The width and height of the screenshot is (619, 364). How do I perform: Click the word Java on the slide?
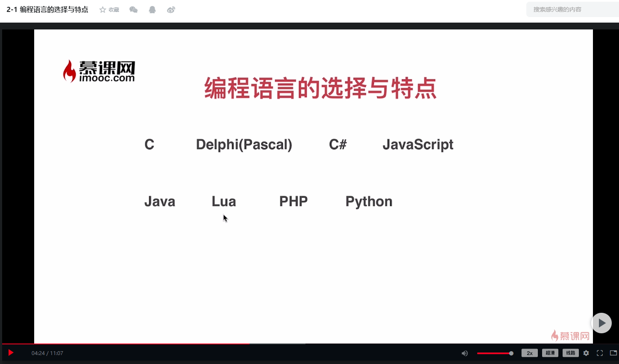160,201
